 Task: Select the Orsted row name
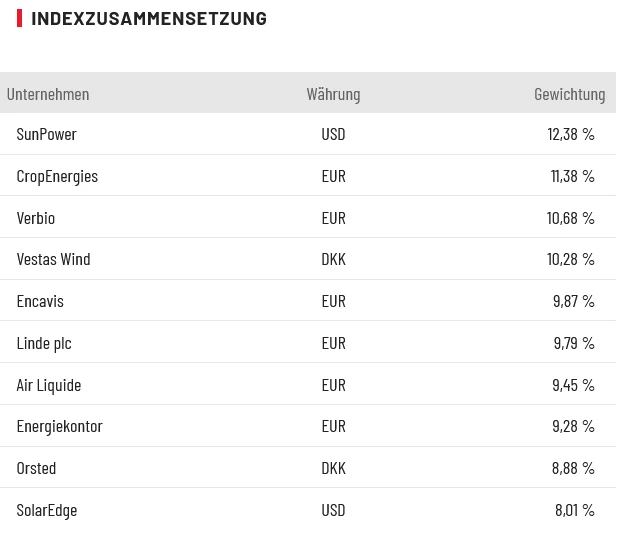36,468
